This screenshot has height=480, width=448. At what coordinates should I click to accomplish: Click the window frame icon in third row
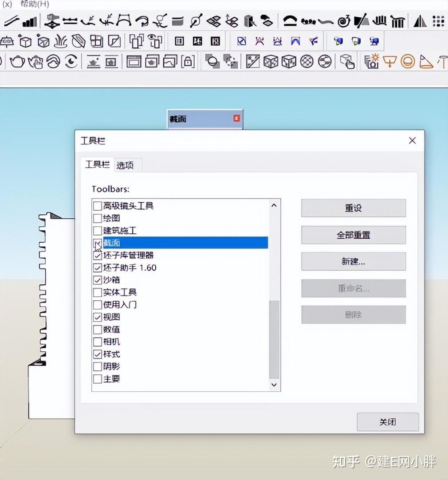(x=134, y=62)
